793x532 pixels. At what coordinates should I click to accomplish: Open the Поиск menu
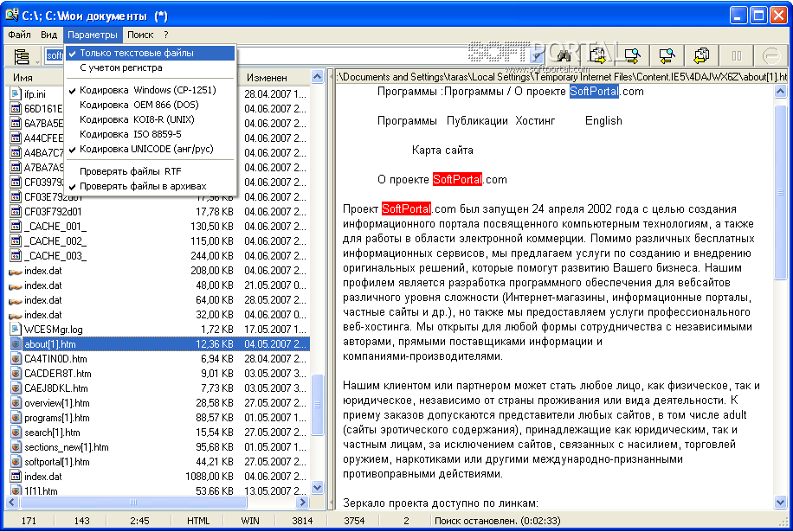140,35
